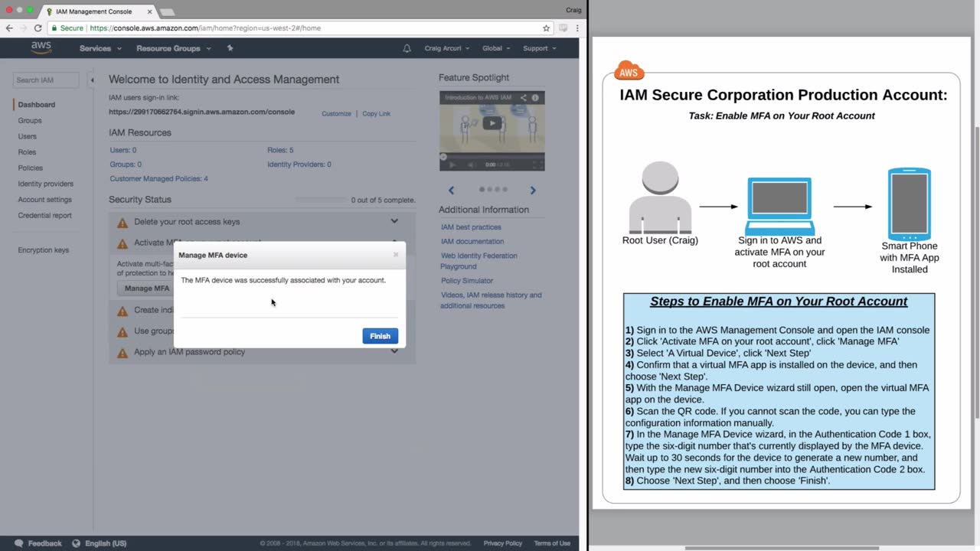
Task: Click the volume icon in the video bar
Action: (x=471, y=165)
